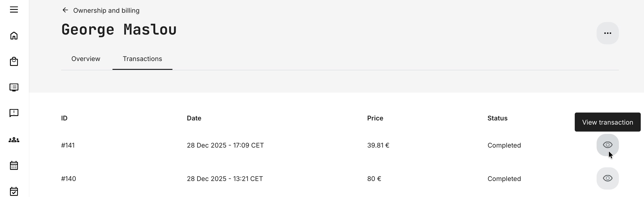Viewport: 644px width, 197px height.
Task: Switch to the Overview tab
Action: (x=86, y=59)
